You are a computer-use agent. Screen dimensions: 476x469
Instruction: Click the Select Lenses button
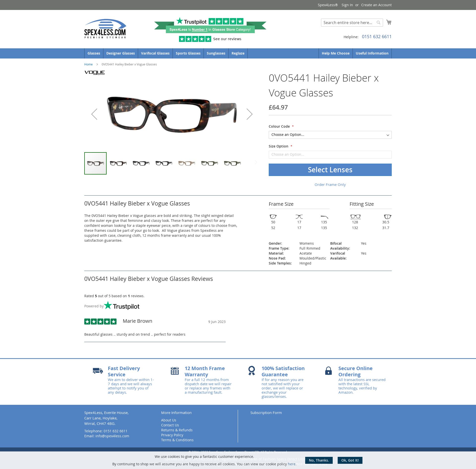pos(330,170)
